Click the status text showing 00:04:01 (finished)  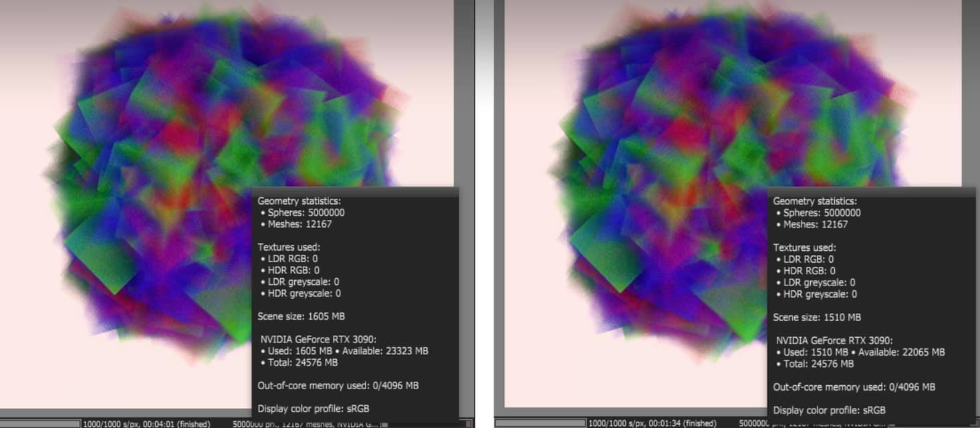pyautogui.click(x=146, y=424)
